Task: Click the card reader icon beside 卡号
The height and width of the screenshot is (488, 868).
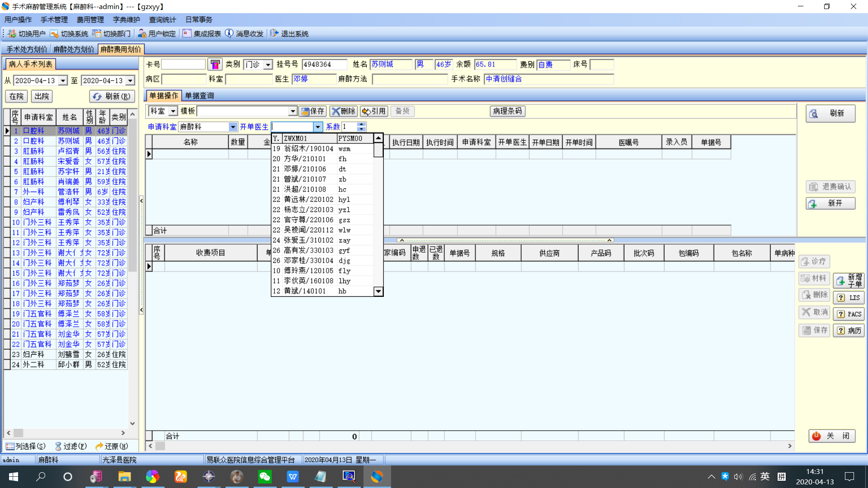Action: 215,65
